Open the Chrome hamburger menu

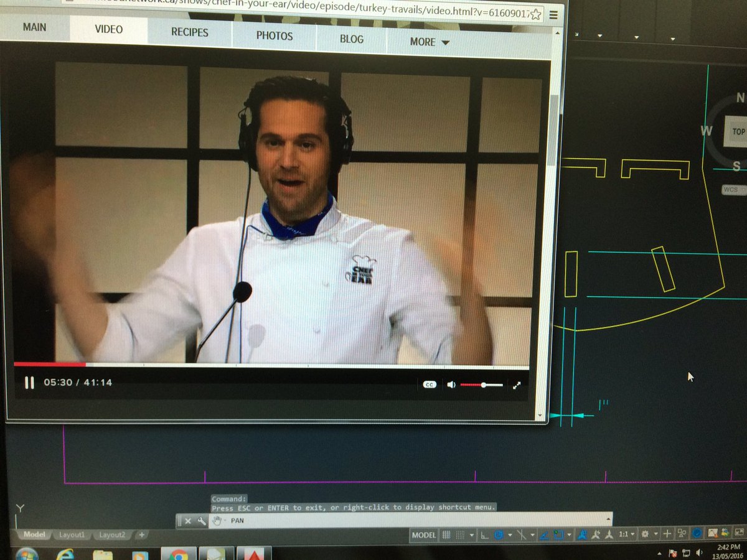[553, 15]
